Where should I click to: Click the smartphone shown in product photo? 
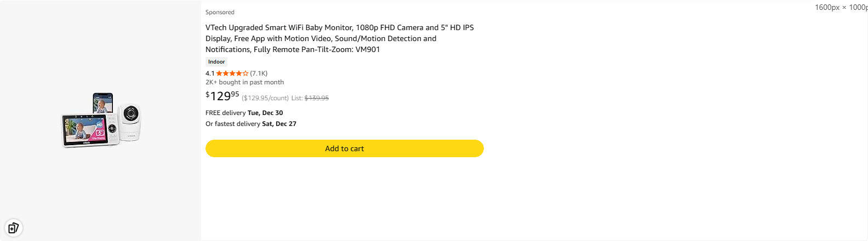coord(103,102)
